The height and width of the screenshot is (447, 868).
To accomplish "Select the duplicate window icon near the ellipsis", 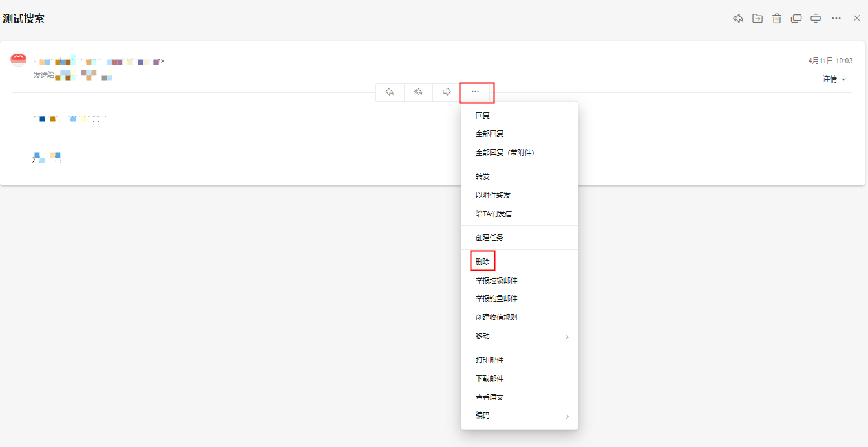I will (x=796, y=18).
